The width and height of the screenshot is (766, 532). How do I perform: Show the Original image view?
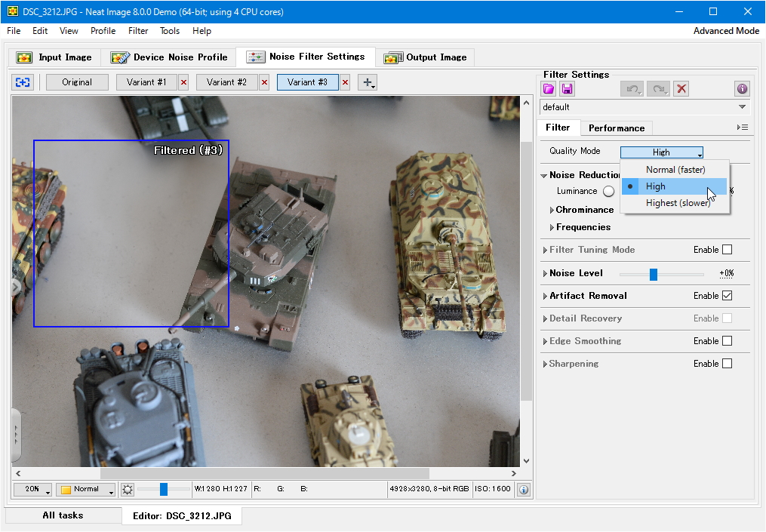point(77,82)
